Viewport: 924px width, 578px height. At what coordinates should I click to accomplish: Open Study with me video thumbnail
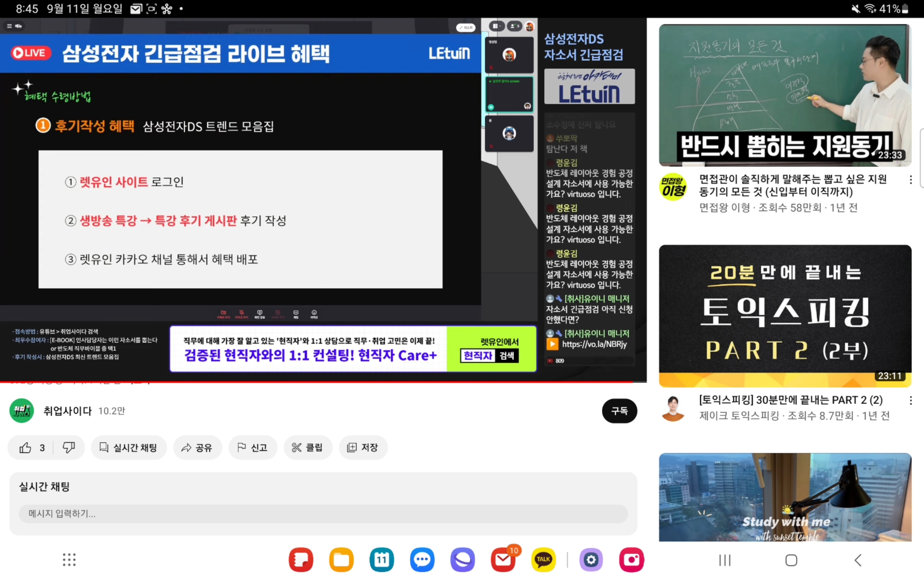785,497
